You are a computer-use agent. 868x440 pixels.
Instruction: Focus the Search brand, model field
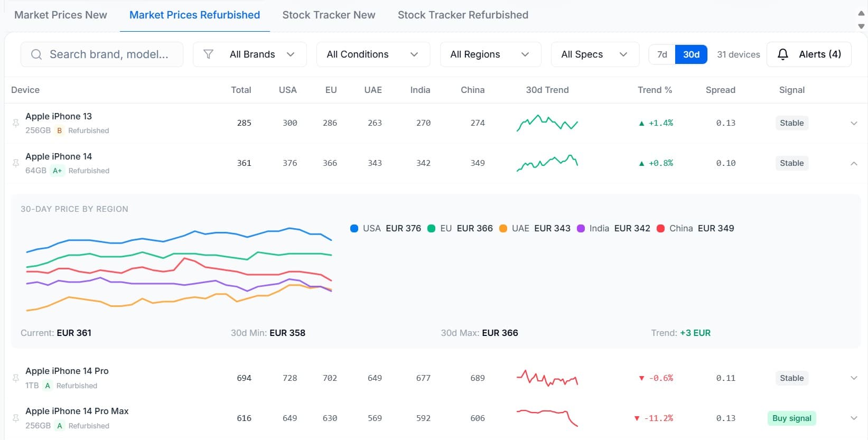(102, 54)
